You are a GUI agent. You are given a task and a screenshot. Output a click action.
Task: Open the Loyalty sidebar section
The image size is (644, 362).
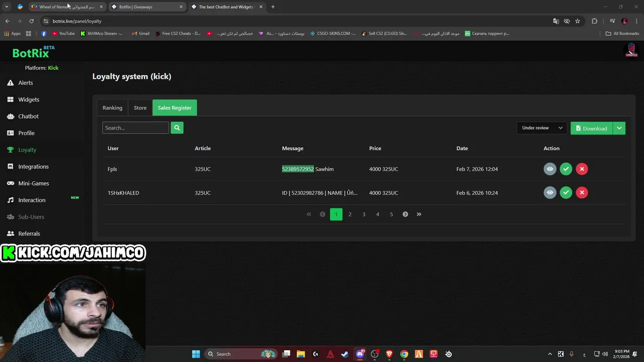[27, 150]
